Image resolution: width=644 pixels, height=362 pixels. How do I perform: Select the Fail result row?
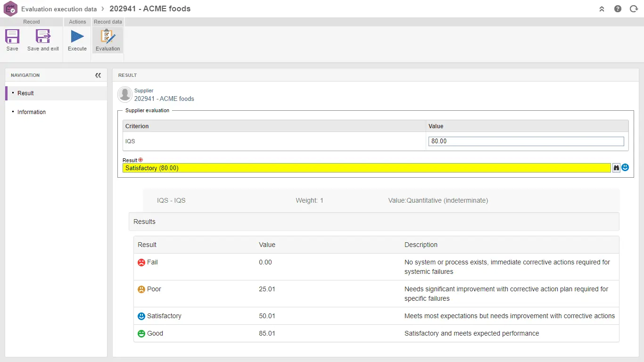tap(376, 267)
